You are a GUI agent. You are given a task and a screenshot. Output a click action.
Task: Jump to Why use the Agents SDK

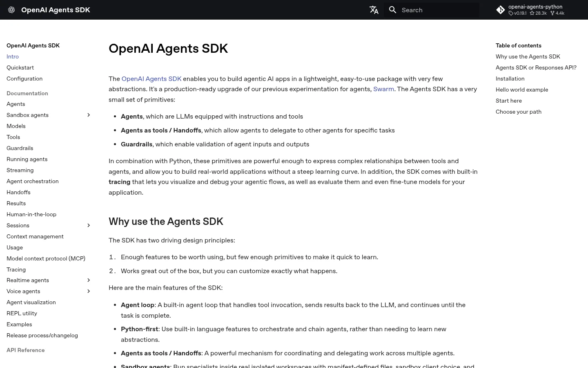tap(528, 56)
